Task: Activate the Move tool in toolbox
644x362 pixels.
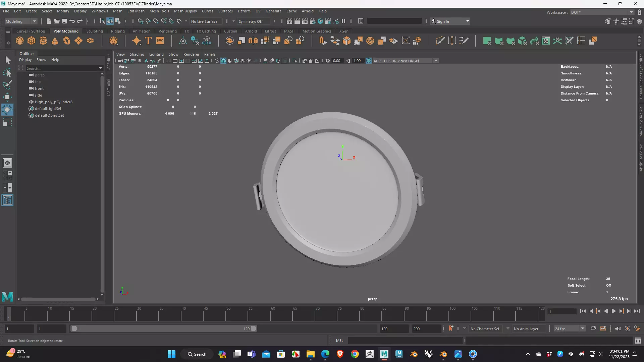Action: point(7,97)
